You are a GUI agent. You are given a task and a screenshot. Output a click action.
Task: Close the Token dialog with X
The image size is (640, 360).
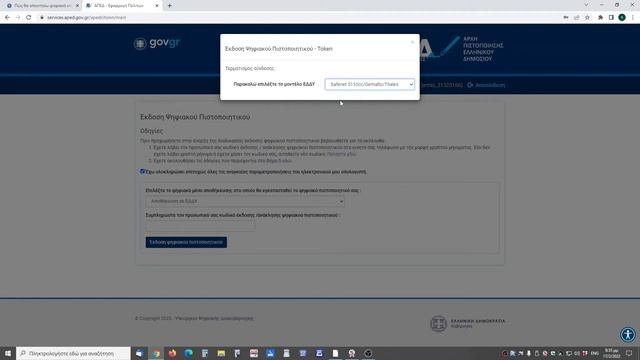(412, 42)
